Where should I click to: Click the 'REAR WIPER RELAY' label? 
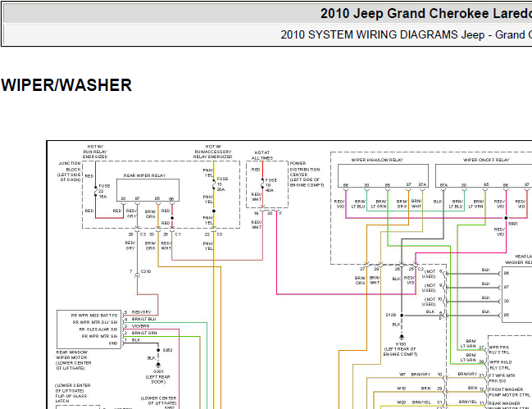coord(144,175)
